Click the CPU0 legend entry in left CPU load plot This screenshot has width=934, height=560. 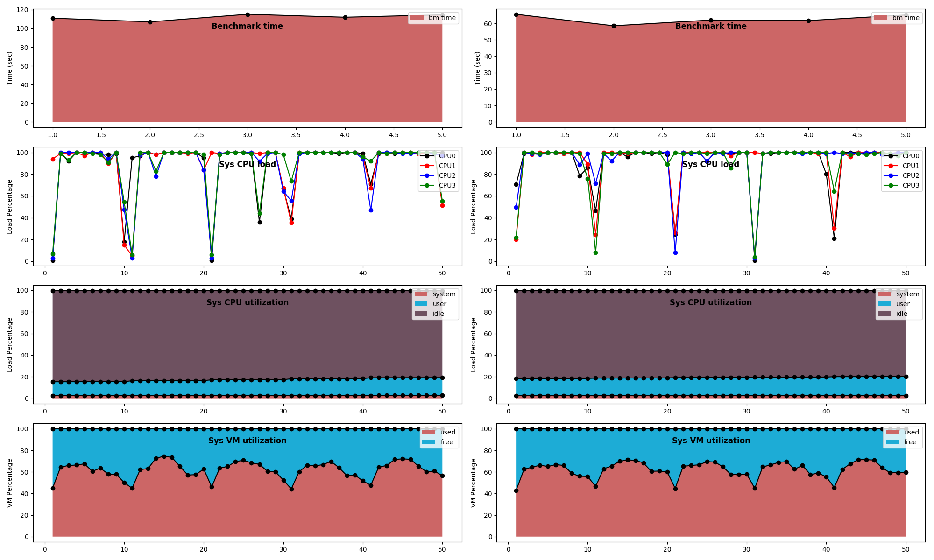[x=437, y=156]
